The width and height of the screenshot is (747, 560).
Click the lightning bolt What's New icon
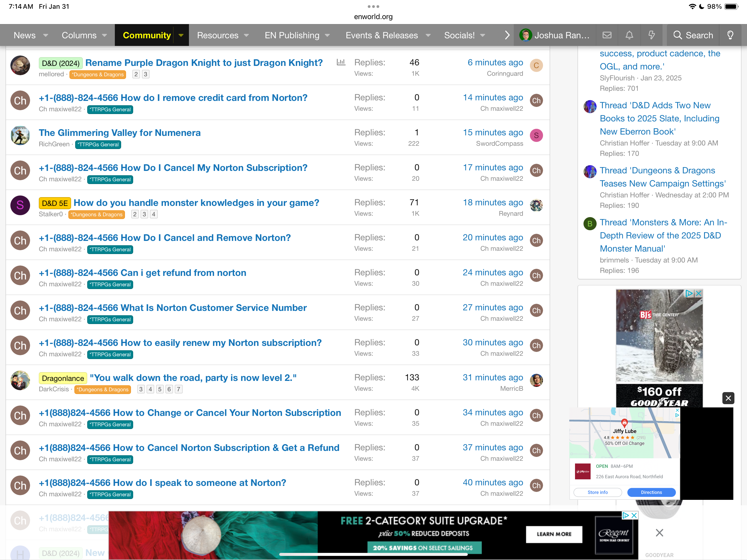651,35
